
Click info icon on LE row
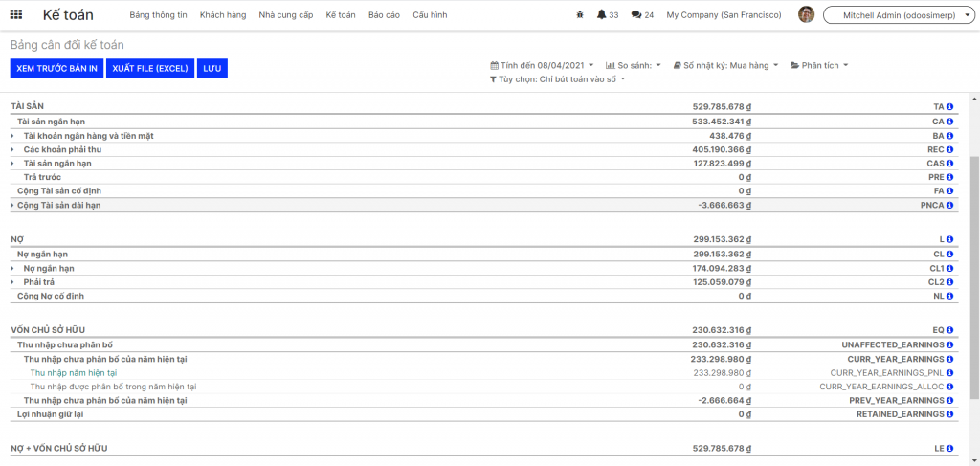point(950,449)
